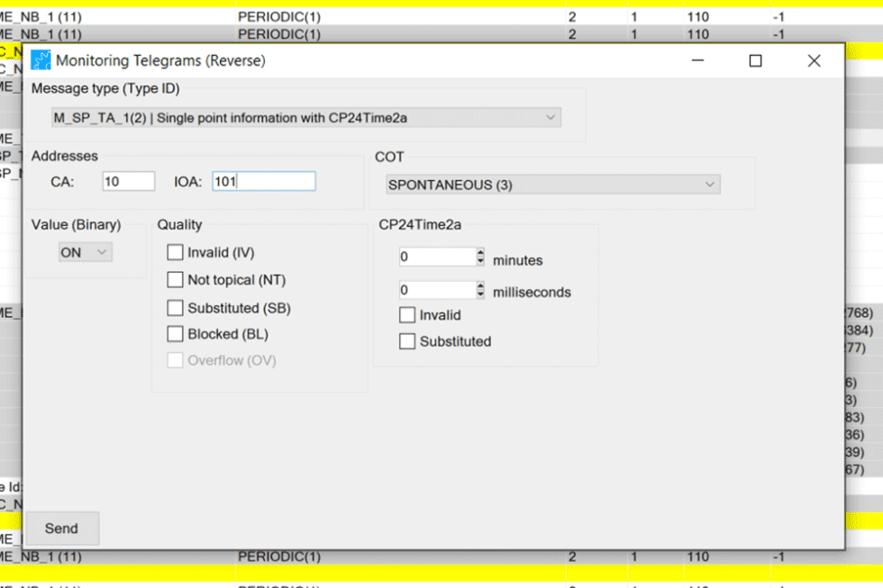The height and width of the screenshot is (588, 883).
Task: Click the minutes value input box
Action: 437,256
